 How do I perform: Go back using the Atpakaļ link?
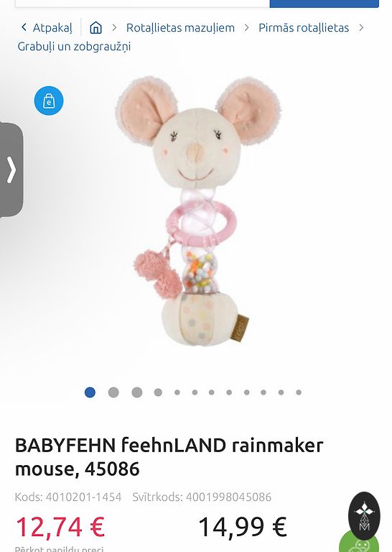click(x=47, y=27)
